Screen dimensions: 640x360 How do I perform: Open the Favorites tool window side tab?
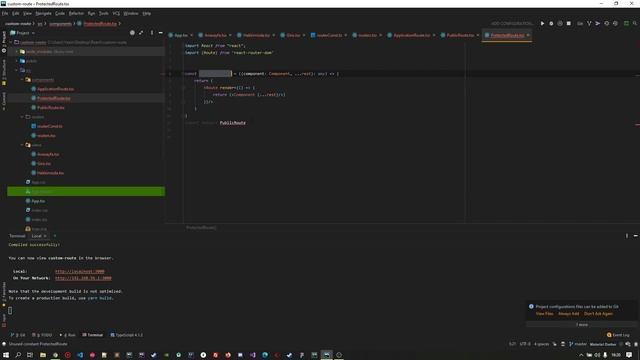click(4, 294)
